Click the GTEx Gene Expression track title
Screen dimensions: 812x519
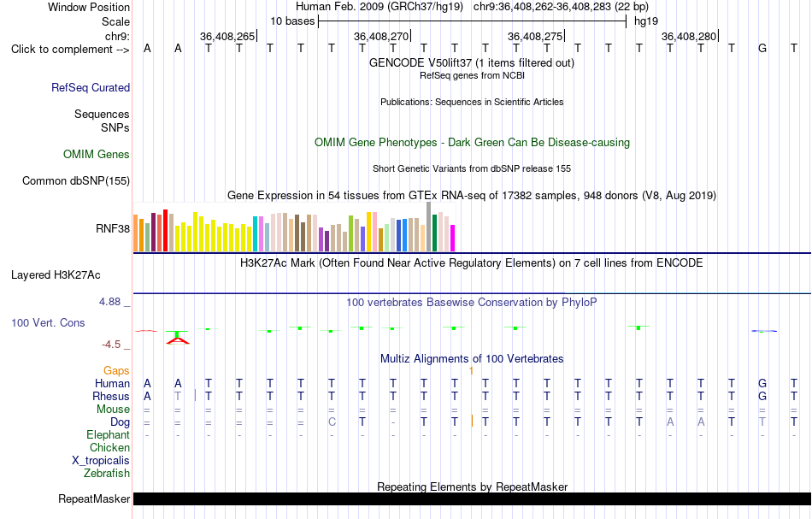click(472, 195)
